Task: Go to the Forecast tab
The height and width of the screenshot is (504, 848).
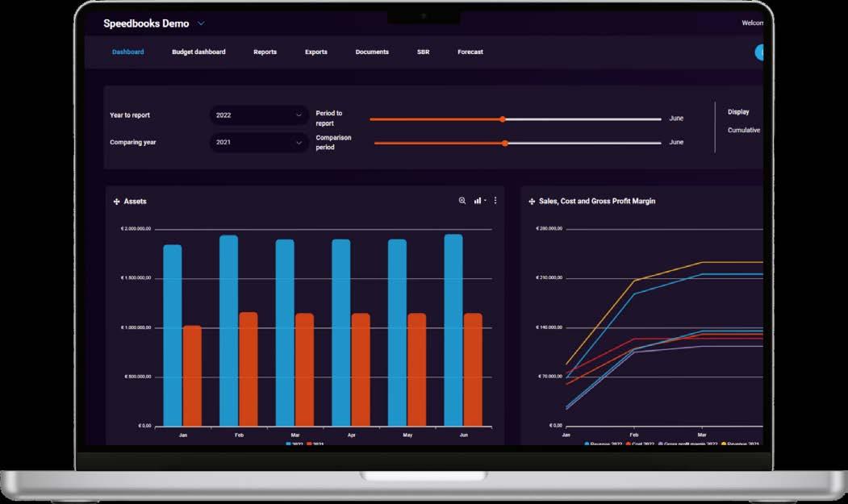Action: (470, 52)
